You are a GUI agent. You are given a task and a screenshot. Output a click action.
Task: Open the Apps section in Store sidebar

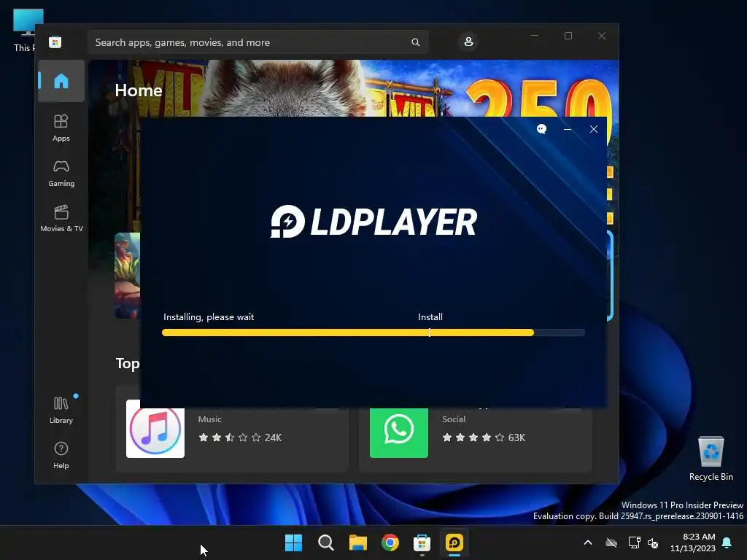pyautogui.click(x=61, y=128)
